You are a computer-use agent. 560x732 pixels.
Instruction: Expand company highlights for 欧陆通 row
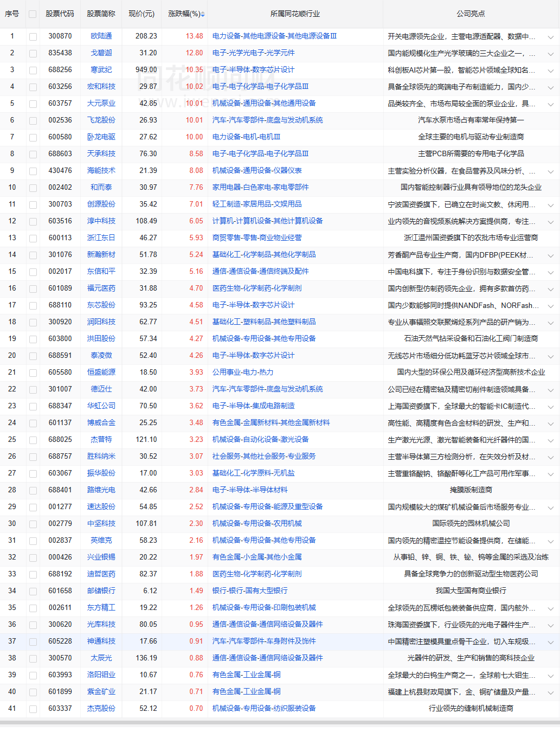point(551,37)
